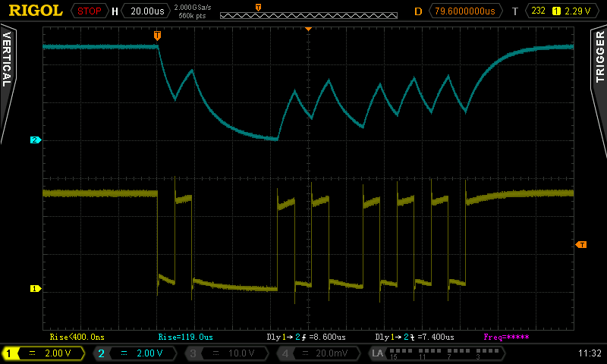Select the channel 1 ground marker
Screen dimensions: 607x364
point(36,289)
